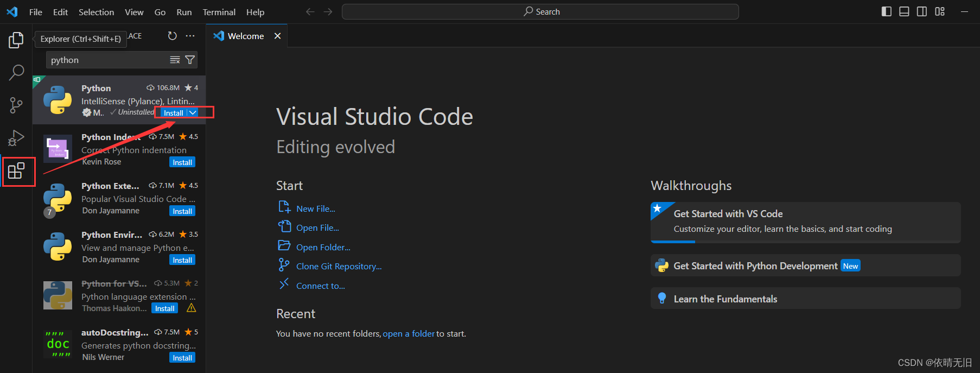Install the Python Indent extension
The height and width of the screenshot is (373, 980).
(182, 162)
